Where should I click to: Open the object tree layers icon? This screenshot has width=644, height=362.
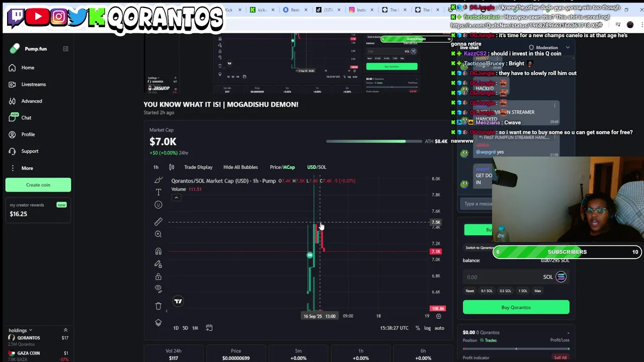(x=158, y=322)
